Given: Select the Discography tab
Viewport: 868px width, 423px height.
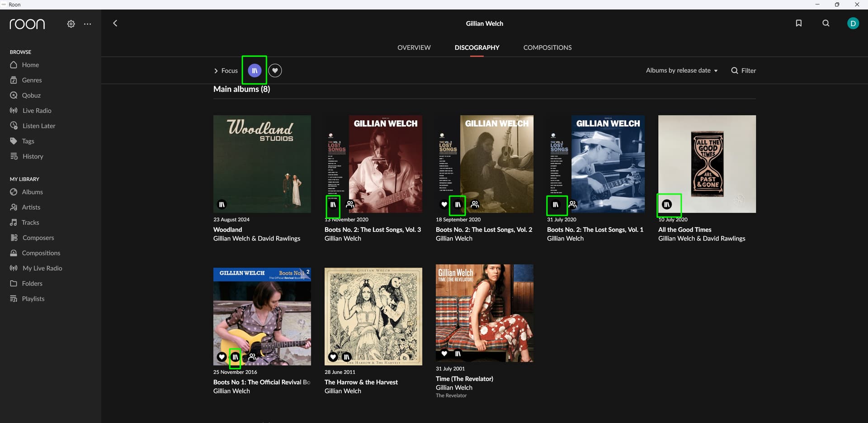Looking at the screenshot, I should tap(477, 47).
